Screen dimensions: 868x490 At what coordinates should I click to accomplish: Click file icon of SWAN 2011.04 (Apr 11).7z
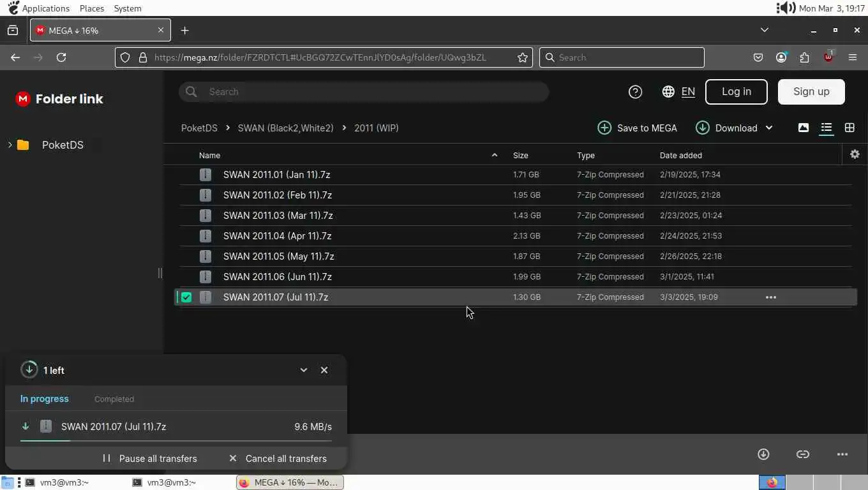click(x=206, y=236)
